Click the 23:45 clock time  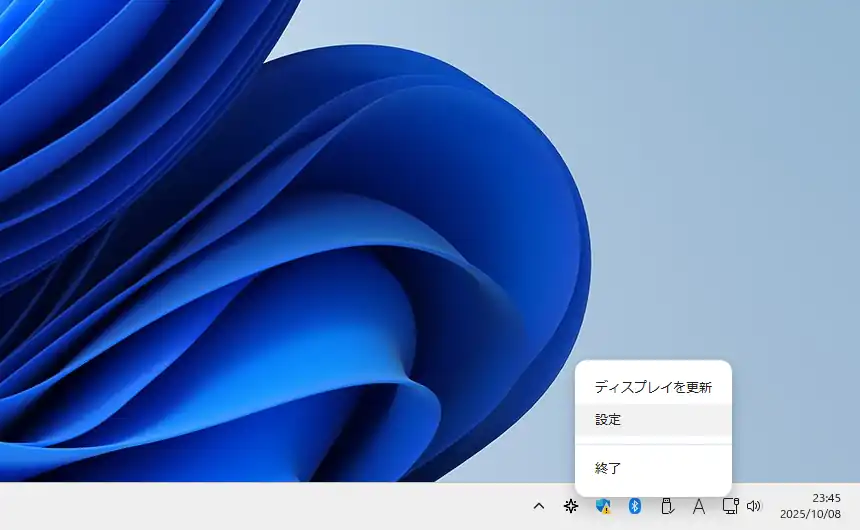tap(826, 498)
